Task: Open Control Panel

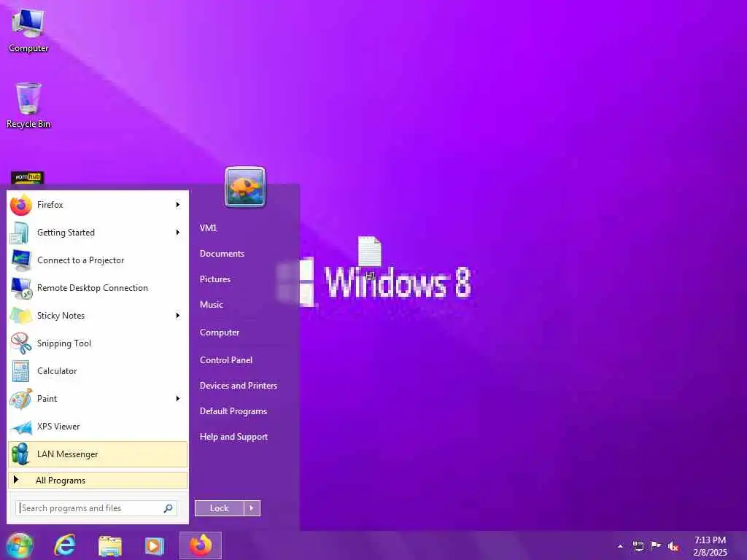Action: coord(226,360)
